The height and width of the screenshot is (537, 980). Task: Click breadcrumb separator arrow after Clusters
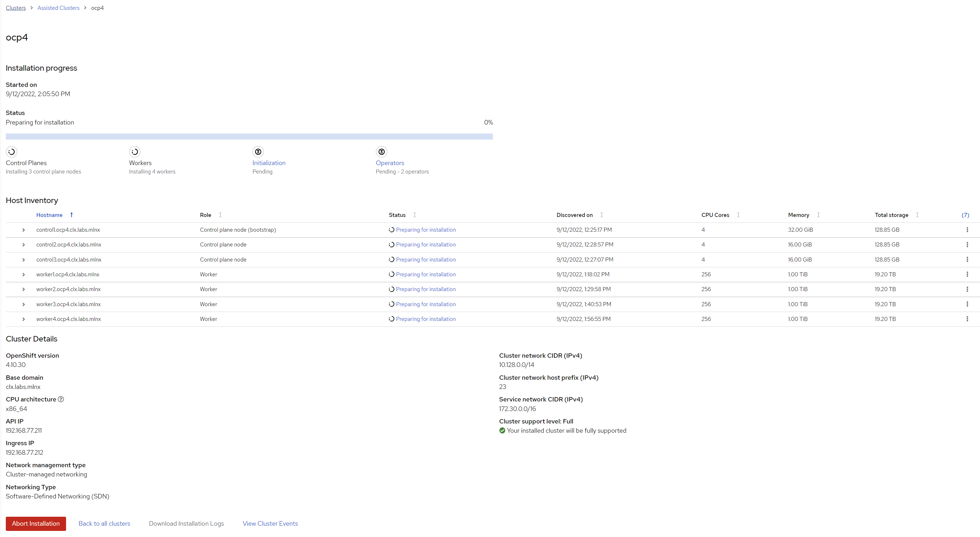[32, 8]
